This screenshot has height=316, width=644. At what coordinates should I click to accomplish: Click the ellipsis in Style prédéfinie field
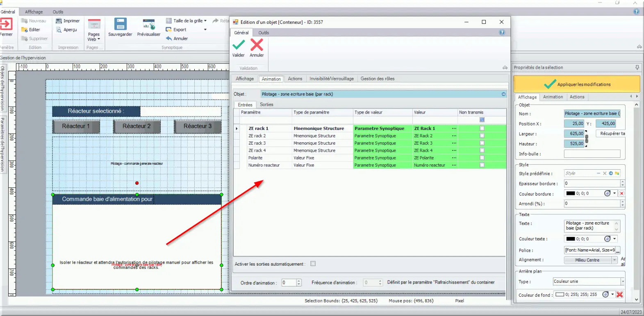(x=598, y=173)
